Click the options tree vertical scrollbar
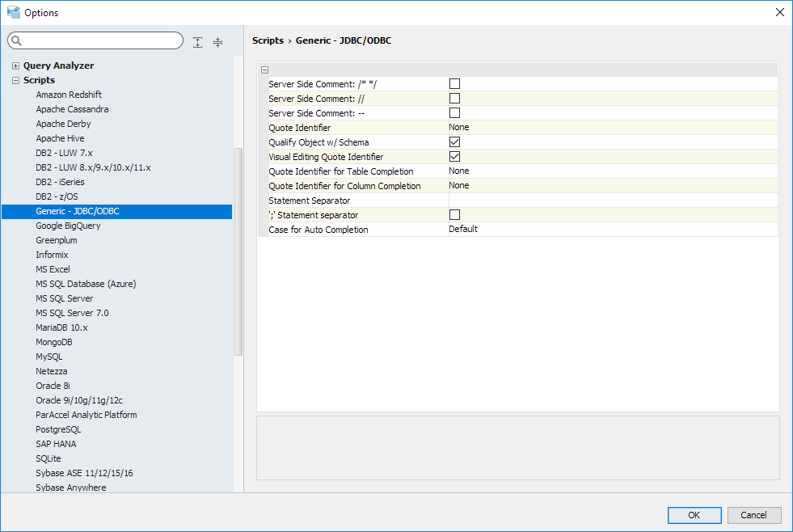The height and width of the screenshot is (532, 793). (x=238, y=251)
